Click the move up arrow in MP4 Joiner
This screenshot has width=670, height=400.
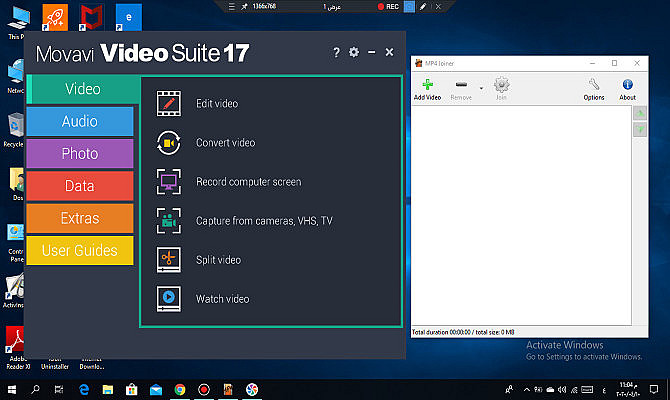[640, 113]
